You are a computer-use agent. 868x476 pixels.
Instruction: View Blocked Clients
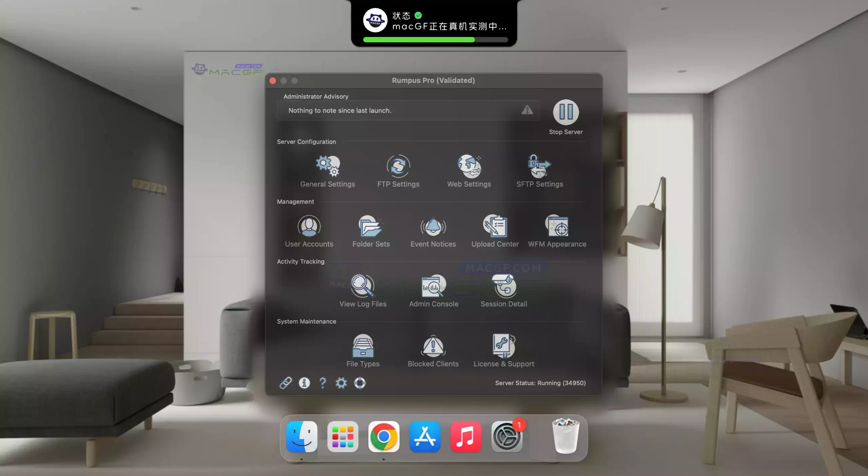433,346
